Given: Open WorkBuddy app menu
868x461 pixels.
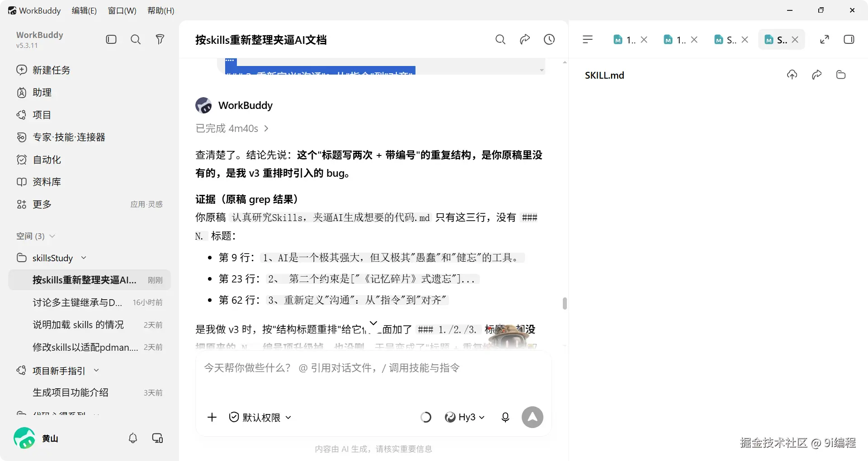Looking at the screenshot, I should click(34, 10).
